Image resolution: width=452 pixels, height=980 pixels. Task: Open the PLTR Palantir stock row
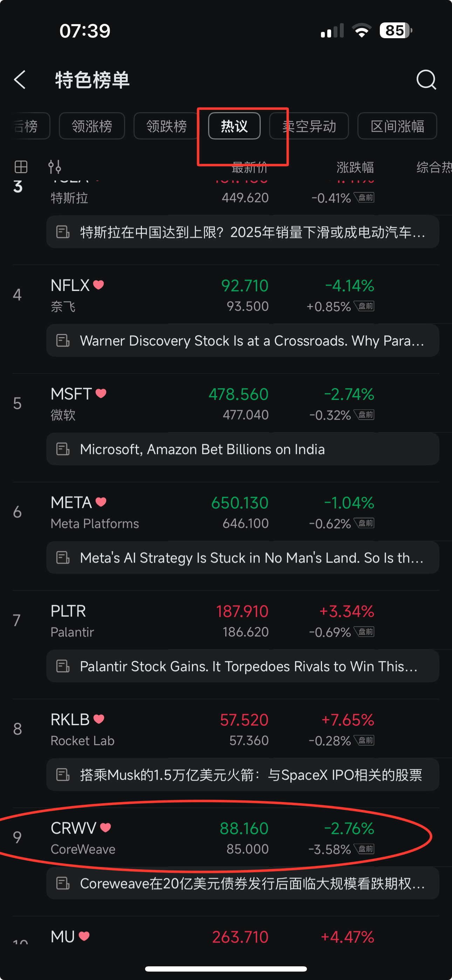coord(226,620)
